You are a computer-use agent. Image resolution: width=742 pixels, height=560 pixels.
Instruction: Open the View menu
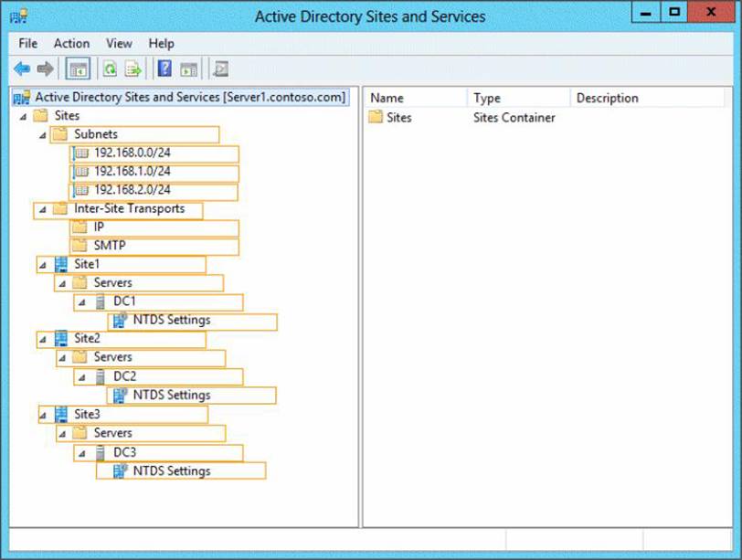(119, 43)
